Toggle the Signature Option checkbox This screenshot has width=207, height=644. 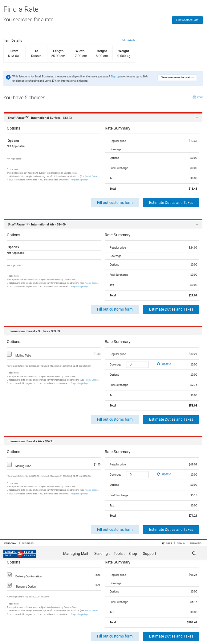point(10,585)
